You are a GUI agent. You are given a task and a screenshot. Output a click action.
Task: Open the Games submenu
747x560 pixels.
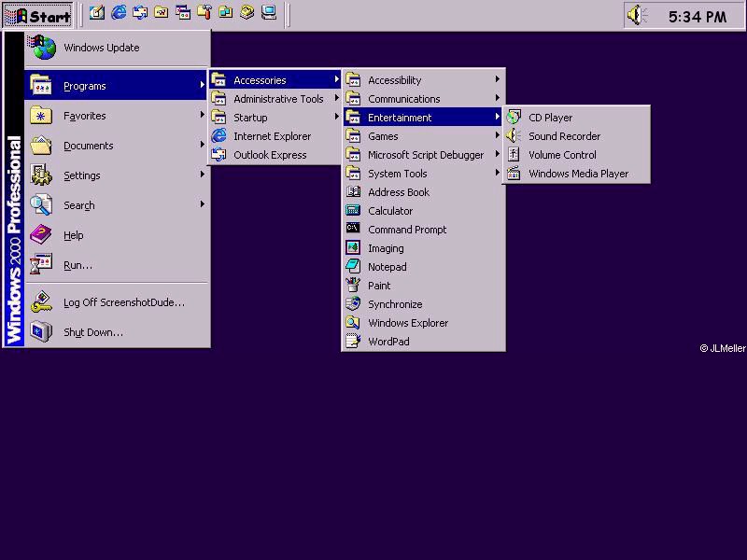pos(423,136)
